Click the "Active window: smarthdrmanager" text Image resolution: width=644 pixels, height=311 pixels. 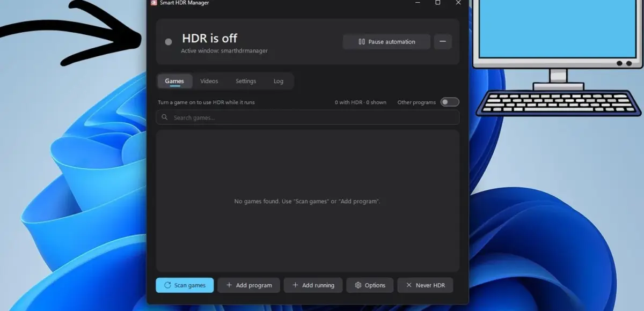tap(224, 51)
